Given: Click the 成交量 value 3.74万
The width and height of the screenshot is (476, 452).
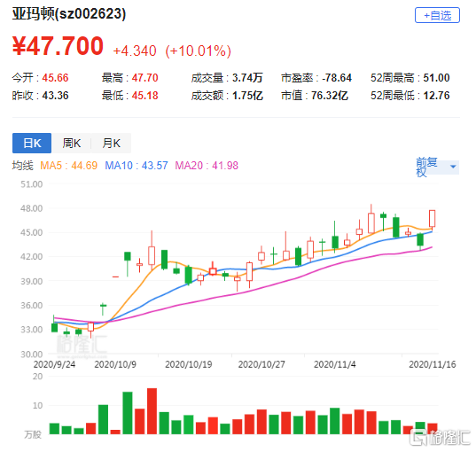Looking at the screenshot, I should (247, 78).
